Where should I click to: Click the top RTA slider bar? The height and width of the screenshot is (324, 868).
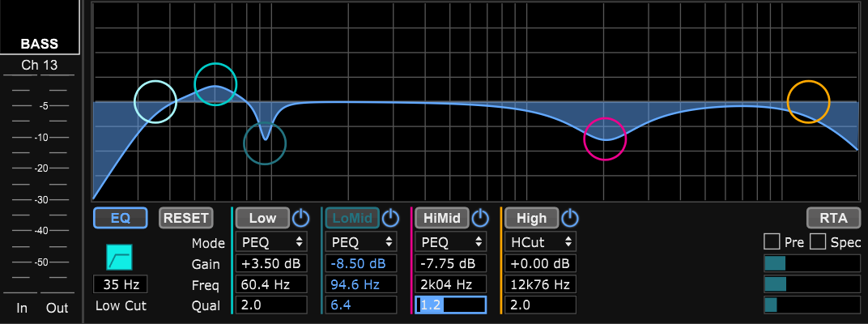coord(812,263)
